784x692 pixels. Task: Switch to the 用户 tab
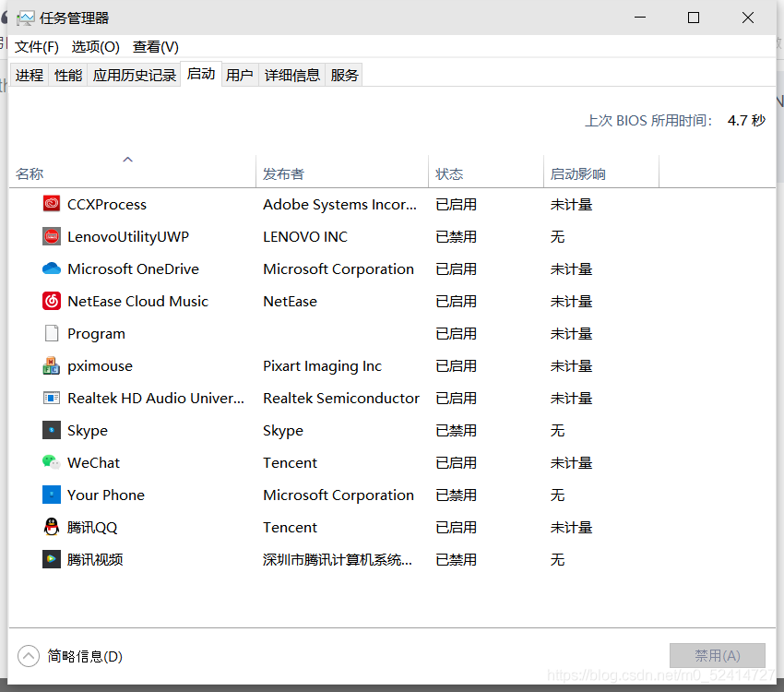tap(240, 75)
